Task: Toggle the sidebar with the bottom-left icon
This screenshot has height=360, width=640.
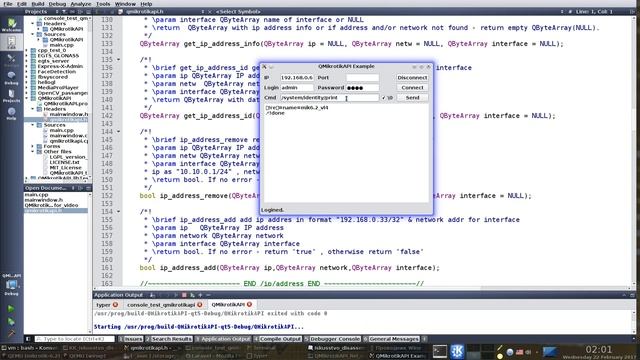Action: point(28,339)
